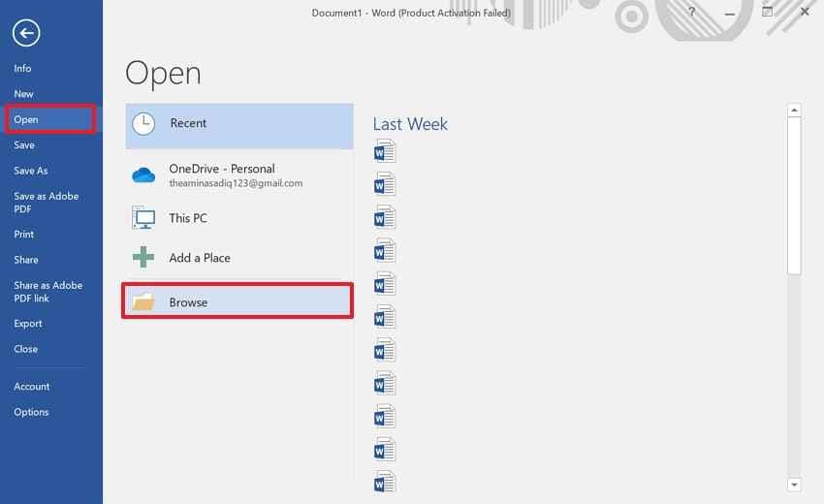Select New in the backstage sidebar

pyautogui.click(x=23, y=94)
